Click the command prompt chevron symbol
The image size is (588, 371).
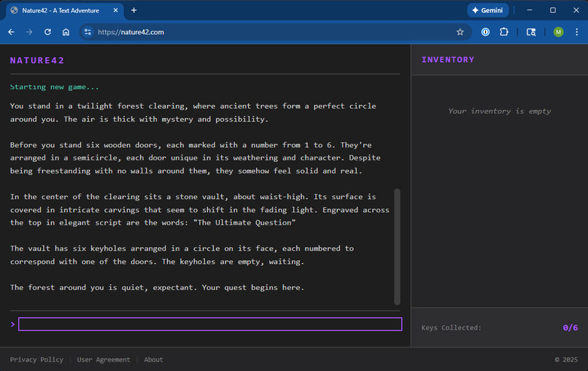point(12,324)
